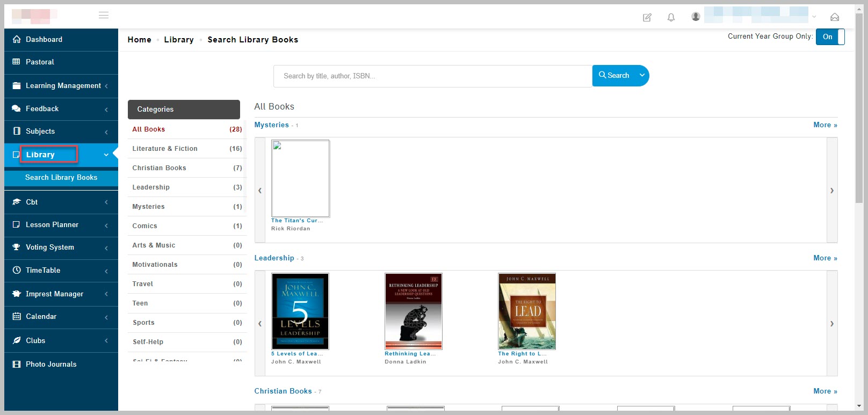Viewport: 868px width, 415px height.
Task: Click the Learning Management folder icon
Action: click(17, 85)
